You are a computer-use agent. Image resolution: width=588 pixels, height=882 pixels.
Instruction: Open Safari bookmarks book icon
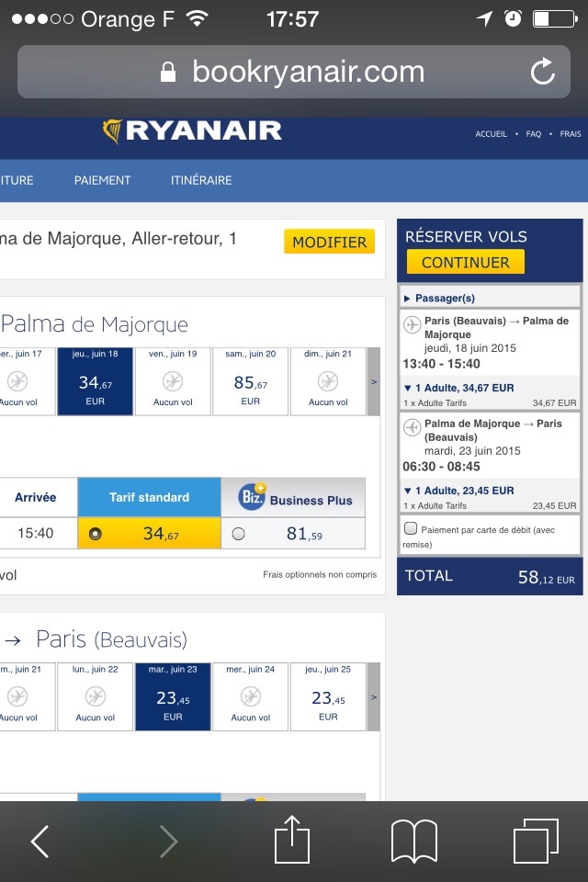[413, 841]
